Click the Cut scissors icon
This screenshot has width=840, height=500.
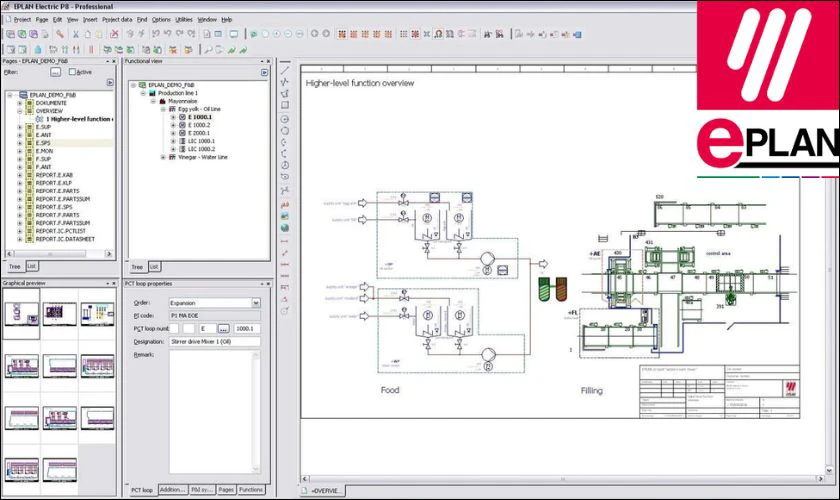pyautogui.click(x=76, y=34)
